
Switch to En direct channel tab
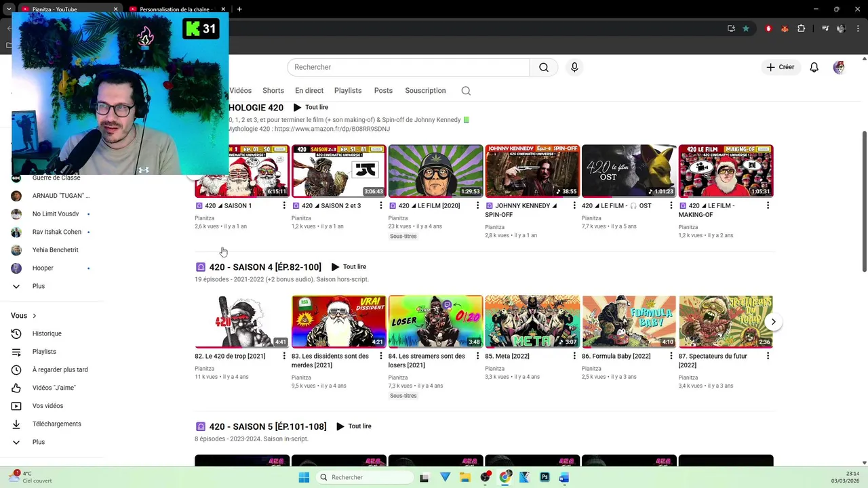309,91
